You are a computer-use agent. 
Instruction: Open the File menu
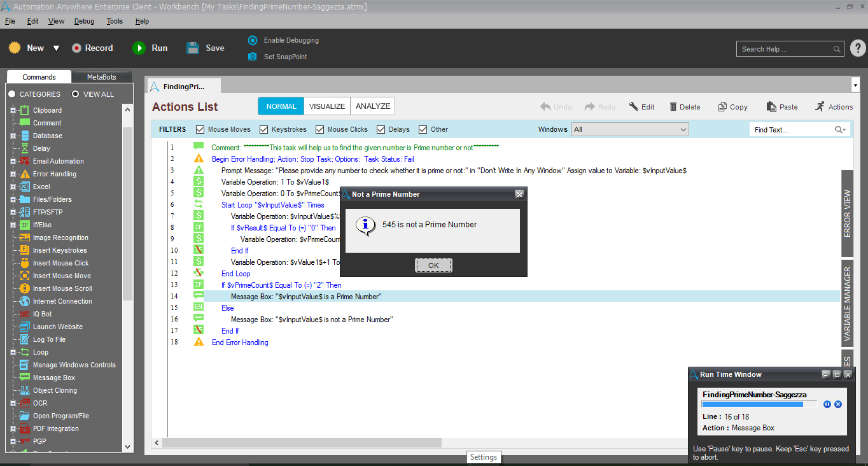pyautogui.click(x=10, y=21)
